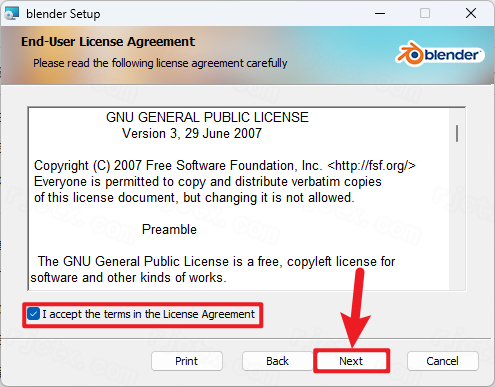Click the End-User License Agreement heading
Screen dimensions: 495x387
[x=108, y=42]
